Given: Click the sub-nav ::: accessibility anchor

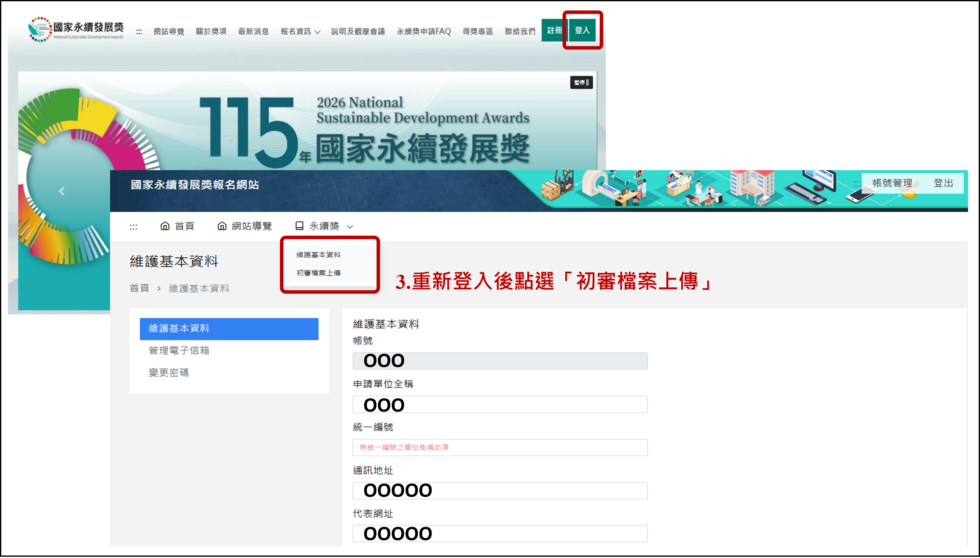Looking at the screenshot, I should [x=133, y=227].
